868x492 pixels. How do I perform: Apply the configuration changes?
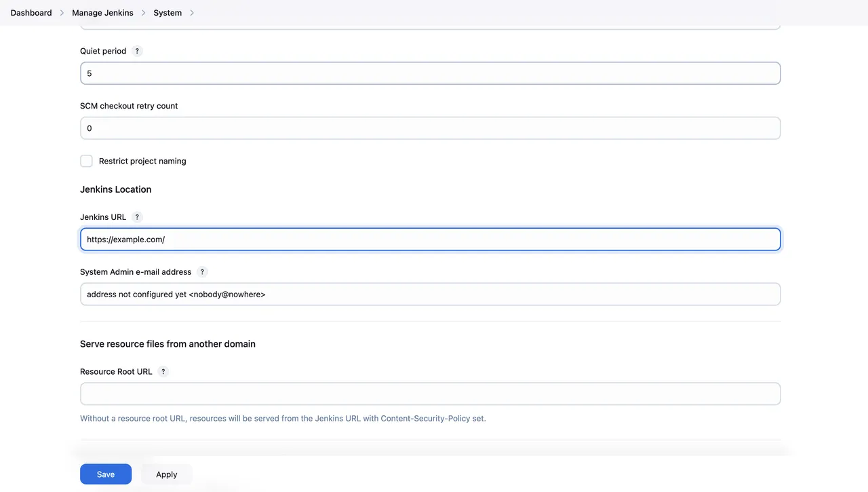pyautogui.click(x=167, y=474)
